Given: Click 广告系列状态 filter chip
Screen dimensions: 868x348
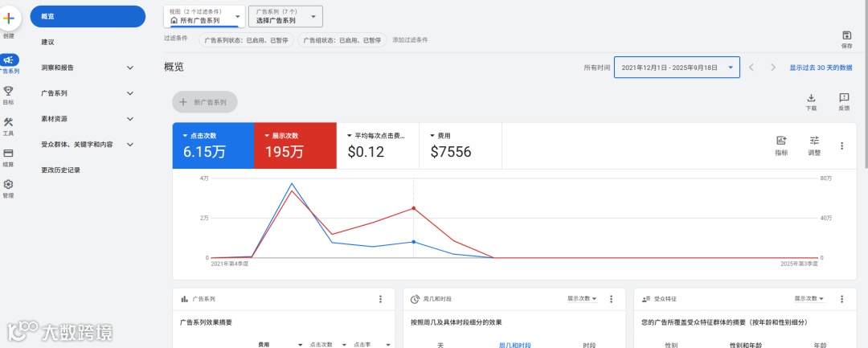Looking at the screenshot, I should (246, 40).
